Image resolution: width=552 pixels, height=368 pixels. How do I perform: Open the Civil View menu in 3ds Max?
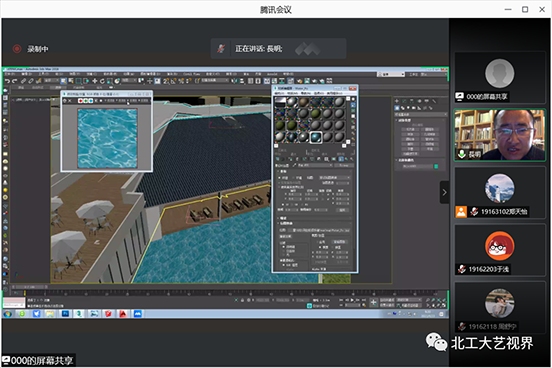(x=192, y=74)
